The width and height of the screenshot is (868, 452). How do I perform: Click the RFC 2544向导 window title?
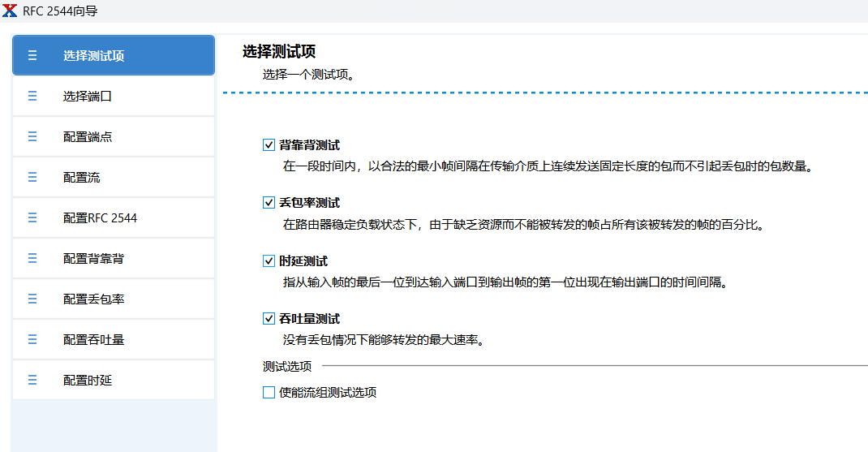click(x=60, y=11)
